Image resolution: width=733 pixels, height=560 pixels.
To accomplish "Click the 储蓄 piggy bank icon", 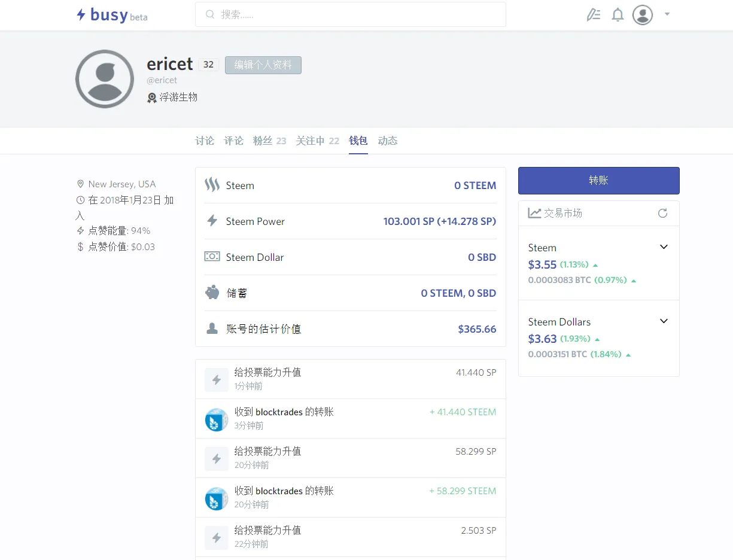I will tap(212, 293).
